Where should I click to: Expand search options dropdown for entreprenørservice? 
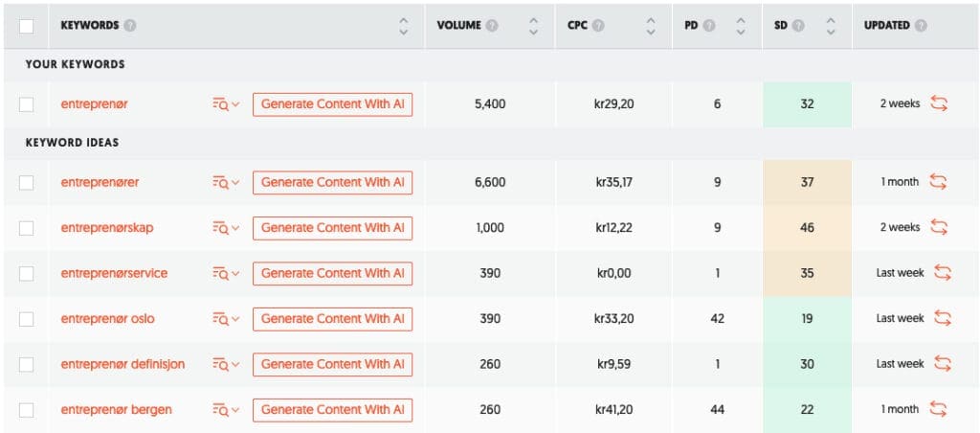[225, 273]
